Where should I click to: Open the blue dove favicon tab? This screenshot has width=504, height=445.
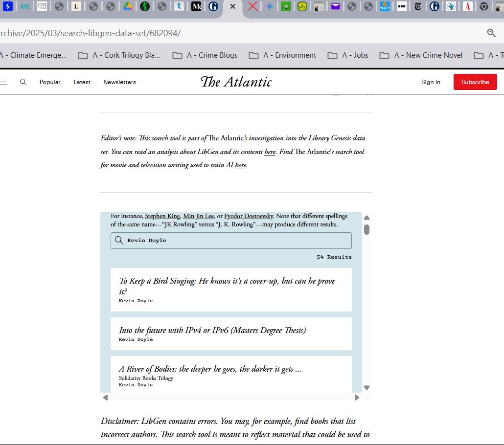coord(451,6)
